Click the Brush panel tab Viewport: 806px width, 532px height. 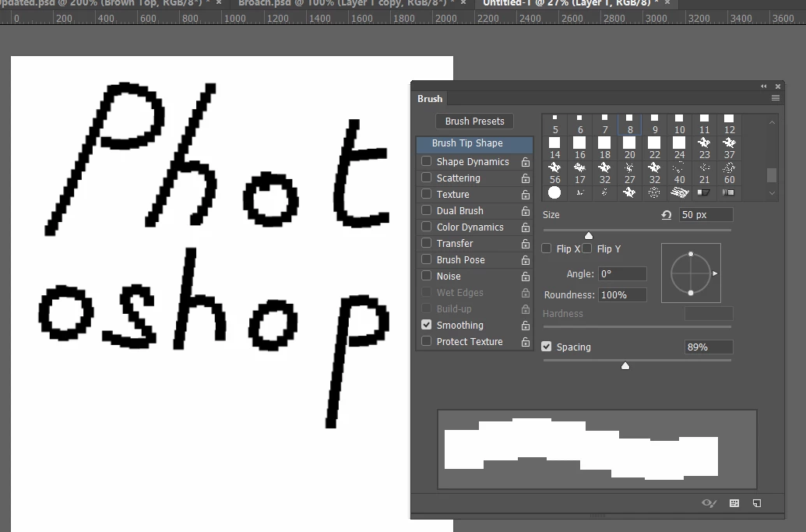point(430,99)
